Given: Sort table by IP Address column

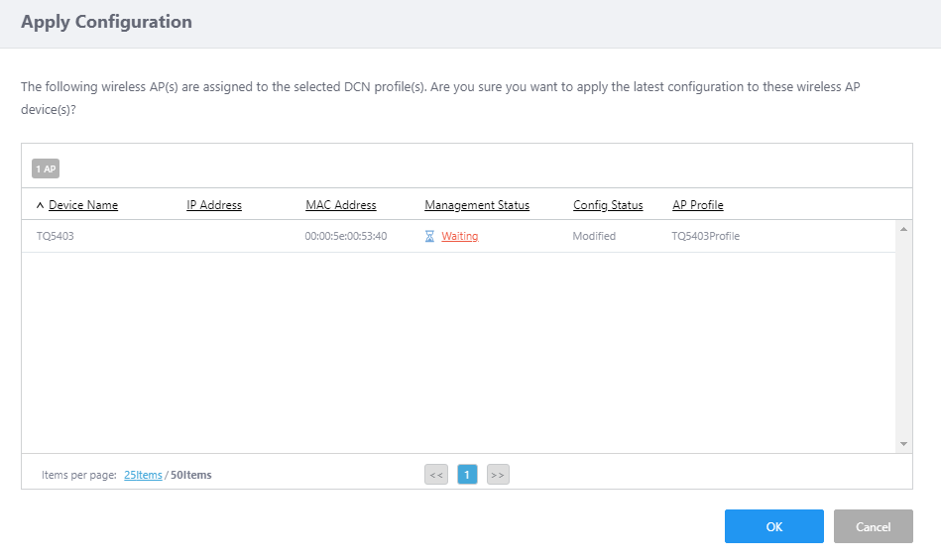Looking at the screenshot, I should (214, 205).
